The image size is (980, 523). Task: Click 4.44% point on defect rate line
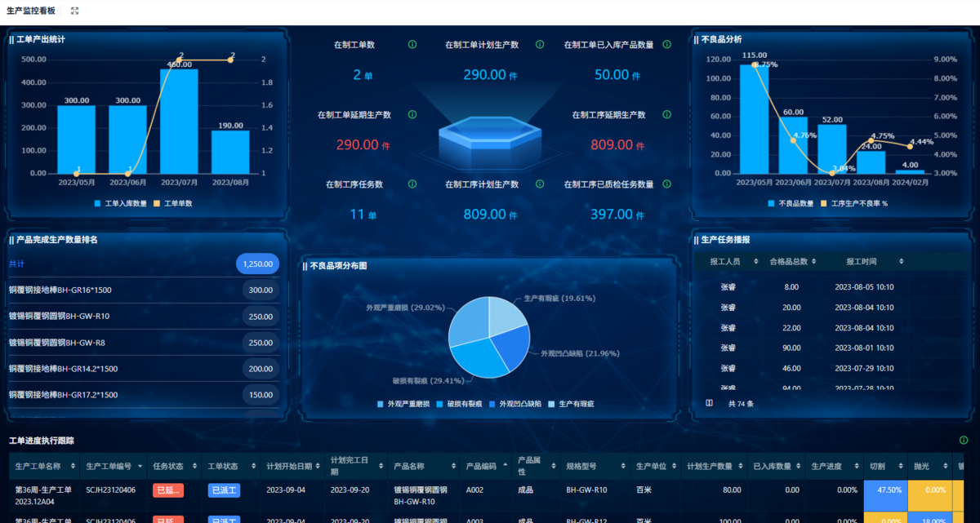911,146
